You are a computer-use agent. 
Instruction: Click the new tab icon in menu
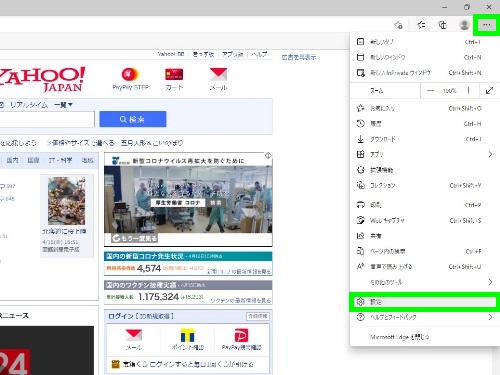click(x=360, y=42)
